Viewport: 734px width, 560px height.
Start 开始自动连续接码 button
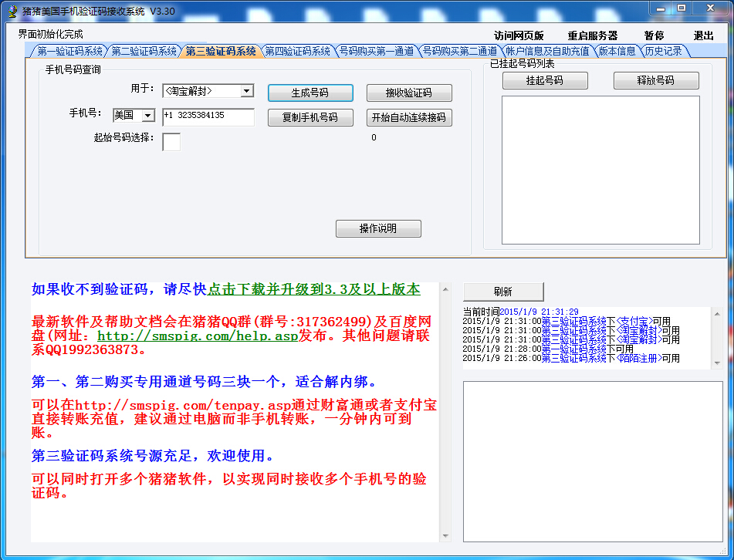click(x=409, y=117)
